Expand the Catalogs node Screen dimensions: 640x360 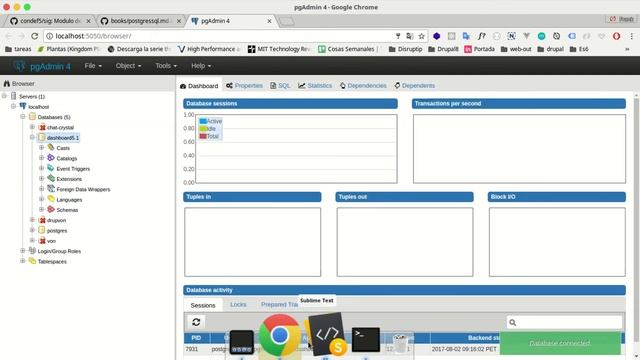[42, 158]
